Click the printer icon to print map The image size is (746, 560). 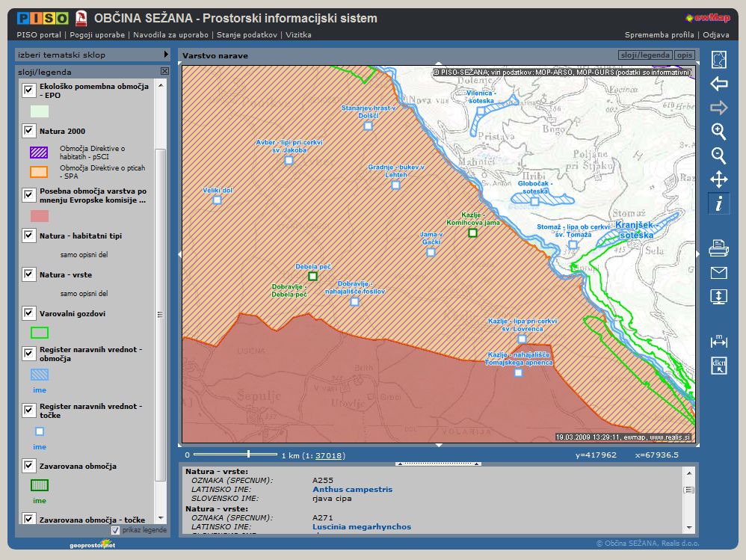718,247
